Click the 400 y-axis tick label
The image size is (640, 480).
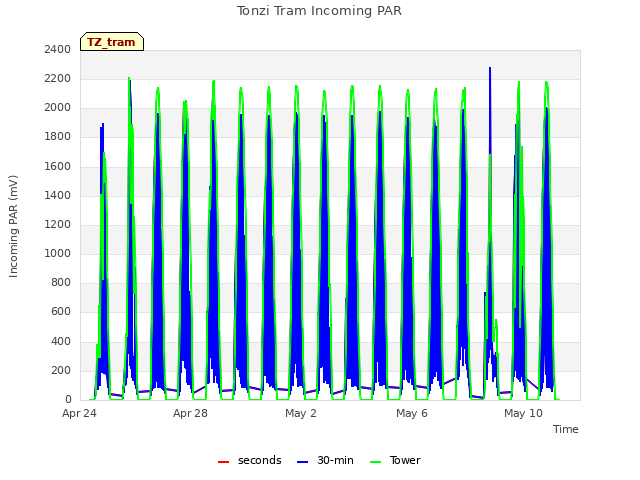coord(61,341)
